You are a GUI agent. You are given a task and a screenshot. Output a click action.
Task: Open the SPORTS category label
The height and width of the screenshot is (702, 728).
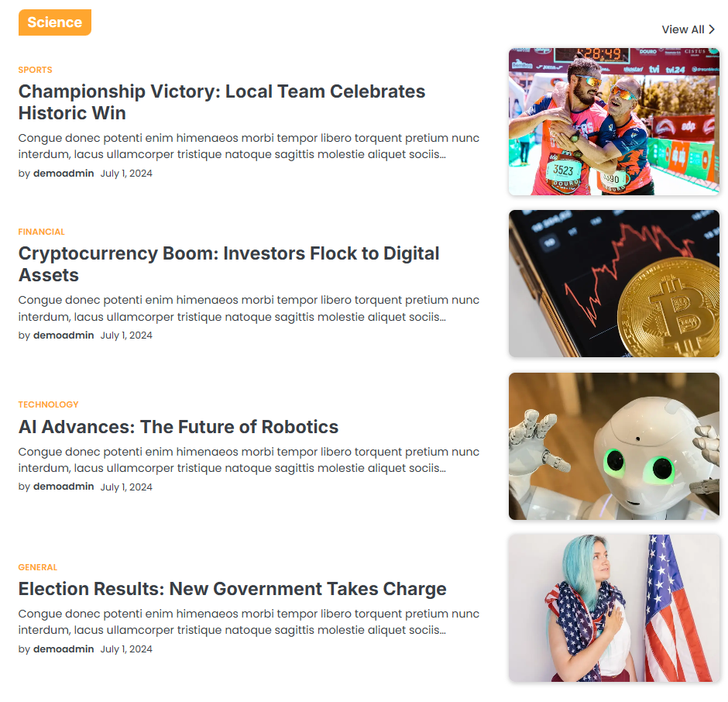point(36,71)
